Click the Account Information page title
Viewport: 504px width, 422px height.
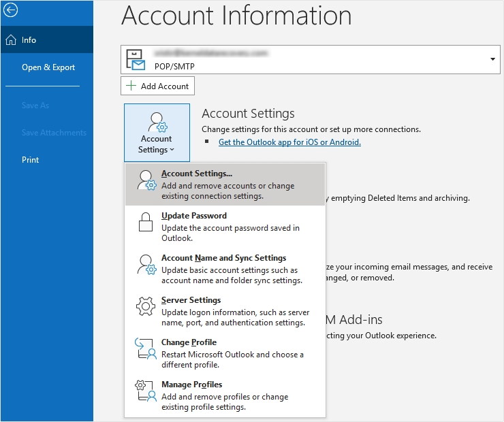click(x=236, y=15)
